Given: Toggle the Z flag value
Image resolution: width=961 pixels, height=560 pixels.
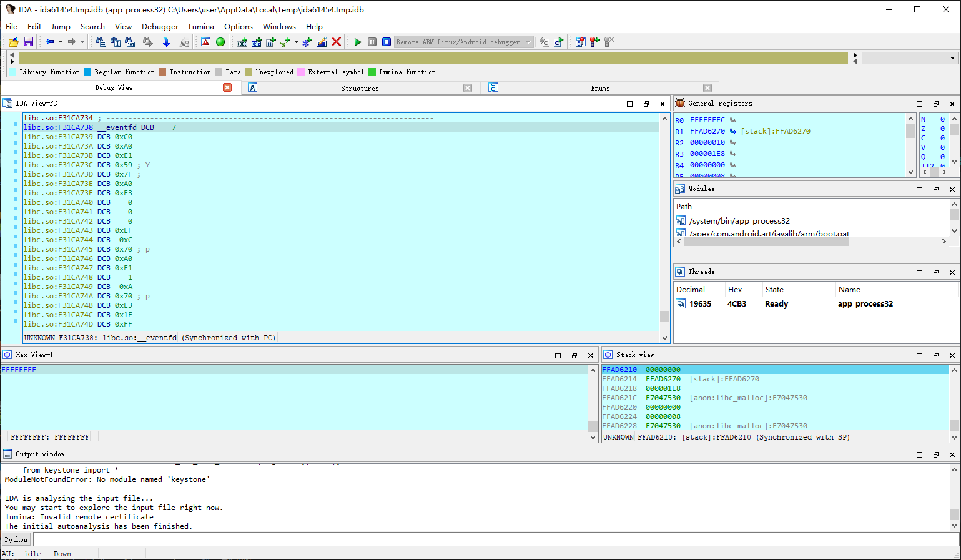Looking at the screenshot, I should (942, 129).
